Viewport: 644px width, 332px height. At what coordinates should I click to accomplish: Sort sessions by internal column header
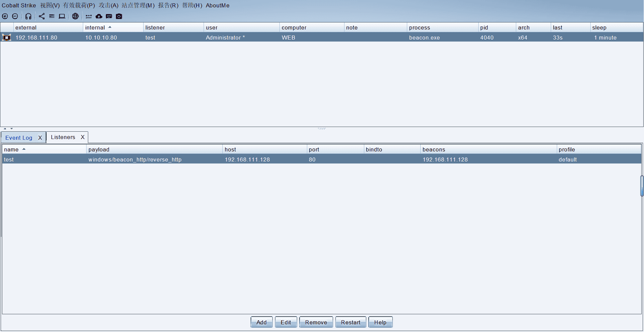pos(95,27)
